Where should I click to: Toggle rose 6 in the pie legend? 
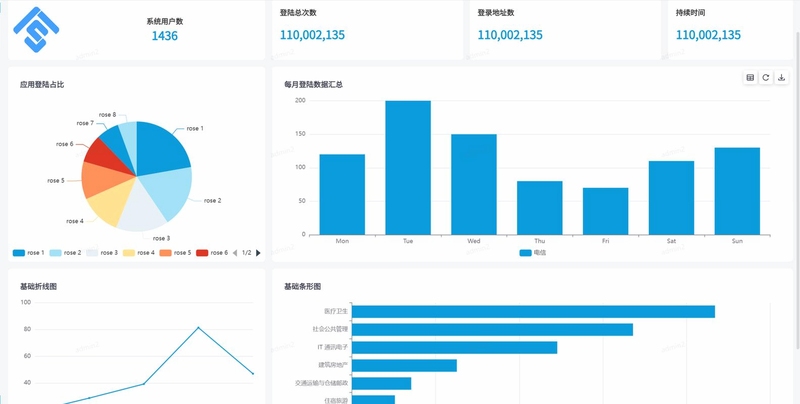212,252
